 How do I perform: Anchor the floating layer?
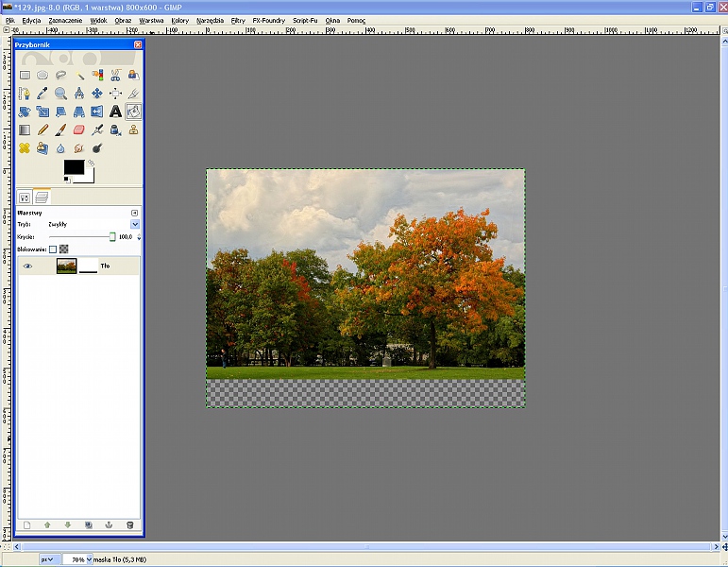110,524
